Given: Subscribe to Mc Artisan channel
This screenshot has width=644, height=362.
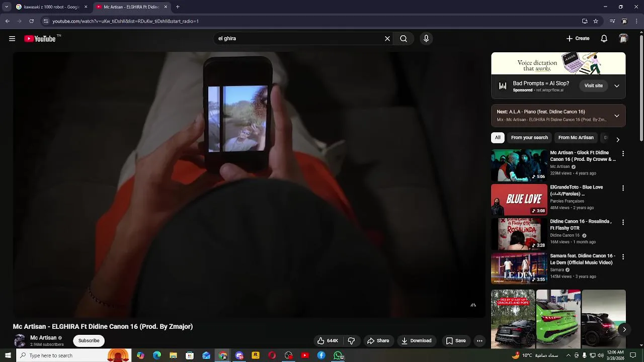Looking at the screenshot, I should 89,341.
